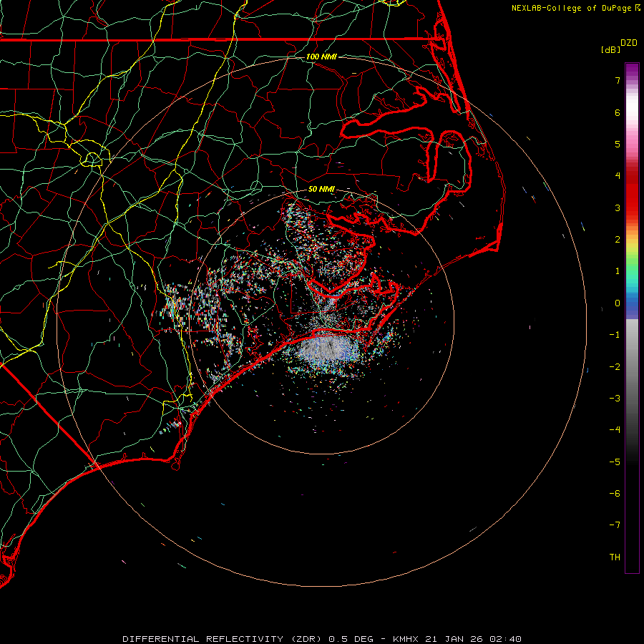The height and width of the screenshot is (644, 644).
Task: Click the DZD label above the color scale
Action: pos(629,43)
